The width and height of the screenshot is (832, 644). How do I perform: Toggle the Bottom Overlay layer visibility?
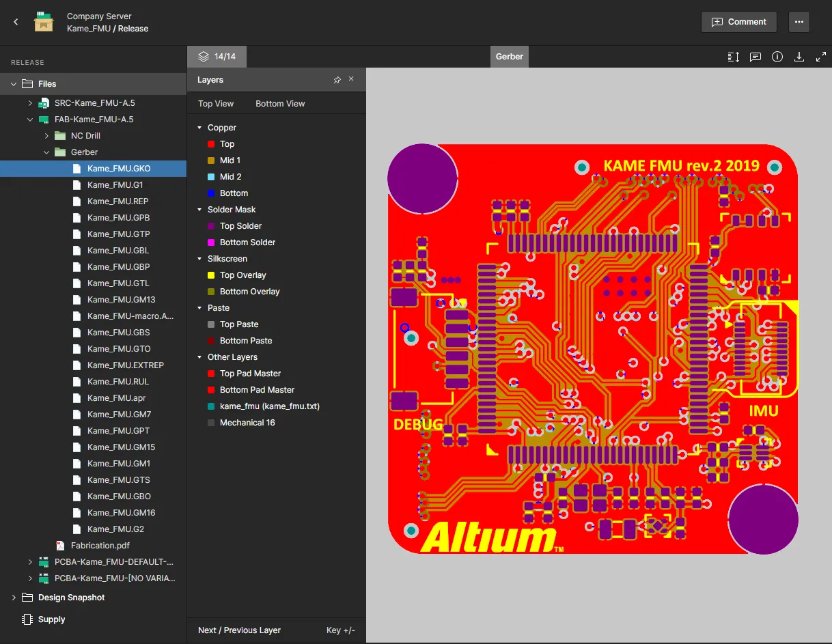(211, 292)
